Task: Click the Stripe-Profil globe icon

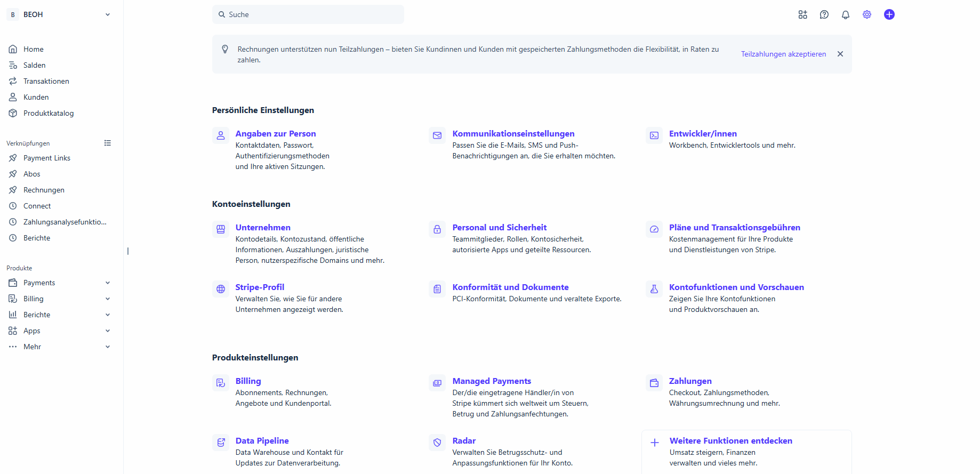Action: [x=221, y=289]
